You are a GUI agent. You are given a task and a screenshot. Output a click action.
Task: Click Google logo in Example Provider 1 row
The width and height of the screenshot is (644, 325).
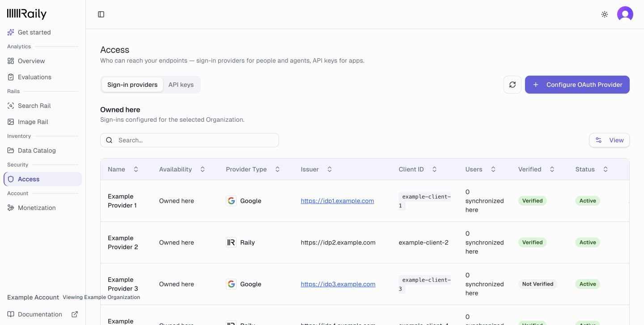click(231, 201)
